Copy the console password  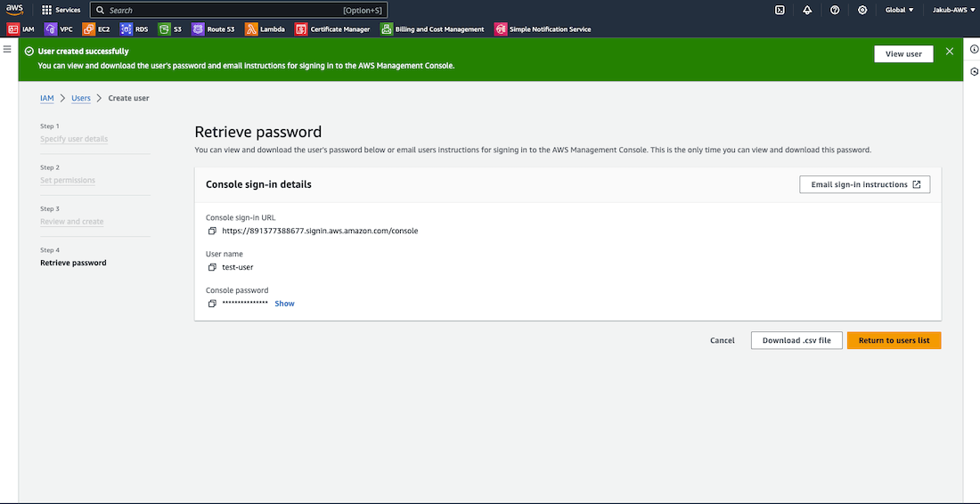coord(212,304)
